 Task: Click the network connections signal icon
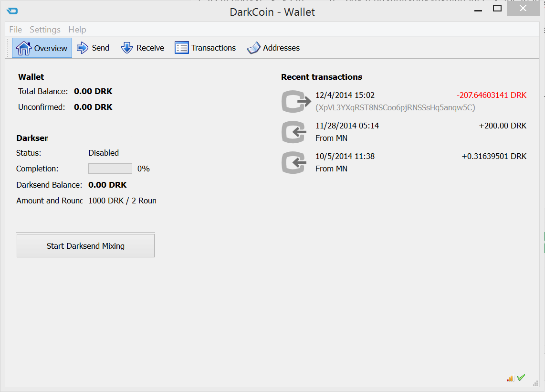click(510, 378)
